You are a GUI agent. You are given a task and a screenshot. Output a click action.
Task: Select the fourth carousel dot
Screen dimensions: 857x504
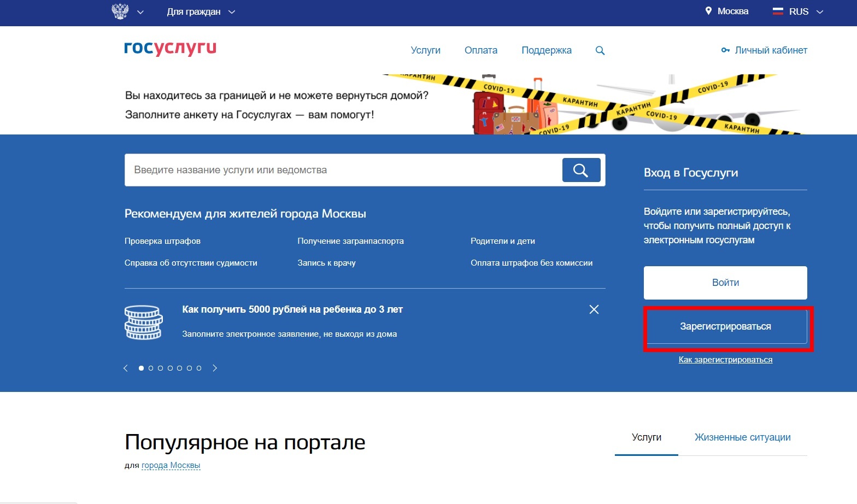pyautogui.click(x=170, y=368)
